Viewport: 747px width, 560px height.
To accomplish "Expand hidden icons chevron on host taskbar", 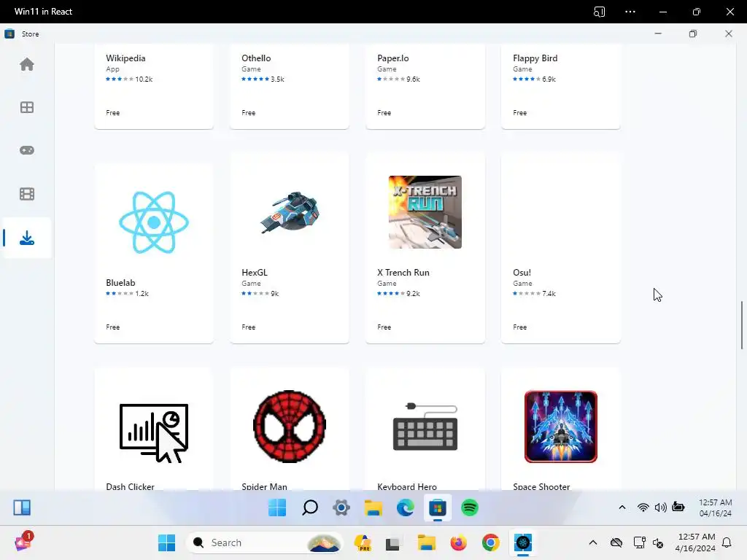I will 592,542.
